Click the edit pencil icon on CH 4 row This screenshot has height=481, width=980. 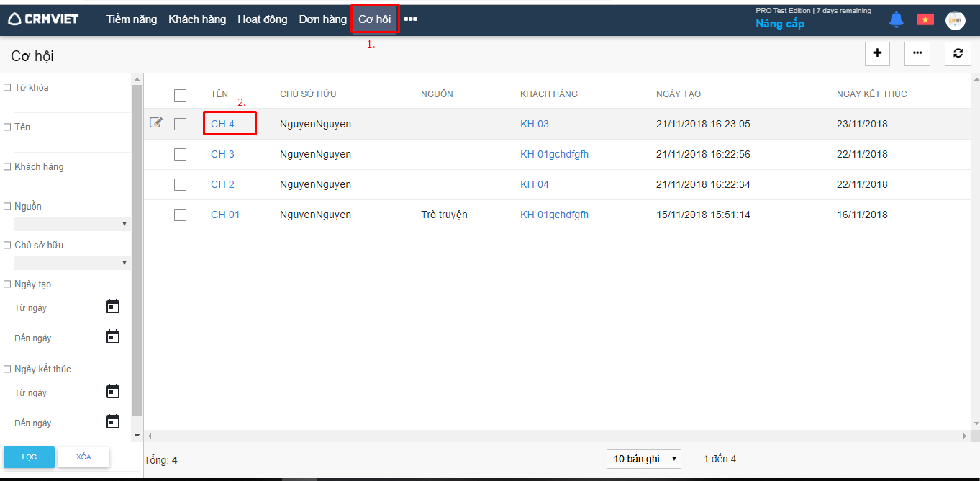tap(155, 123)
